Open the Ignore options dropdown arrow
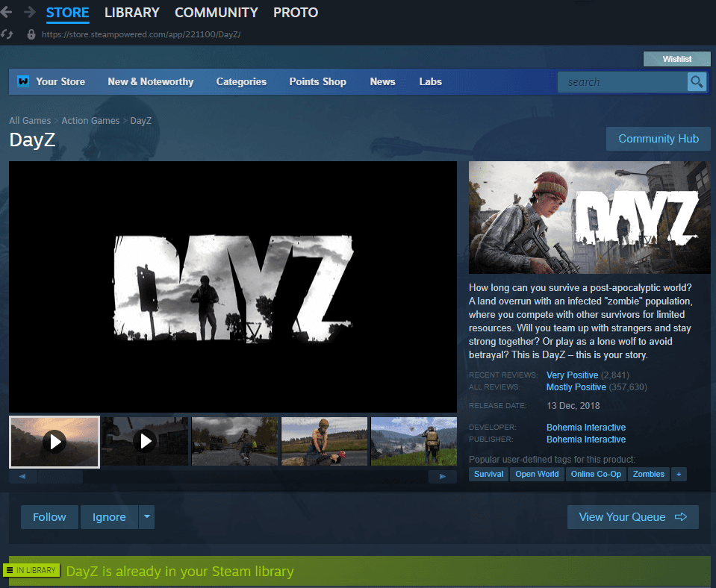 pos(147,517)
